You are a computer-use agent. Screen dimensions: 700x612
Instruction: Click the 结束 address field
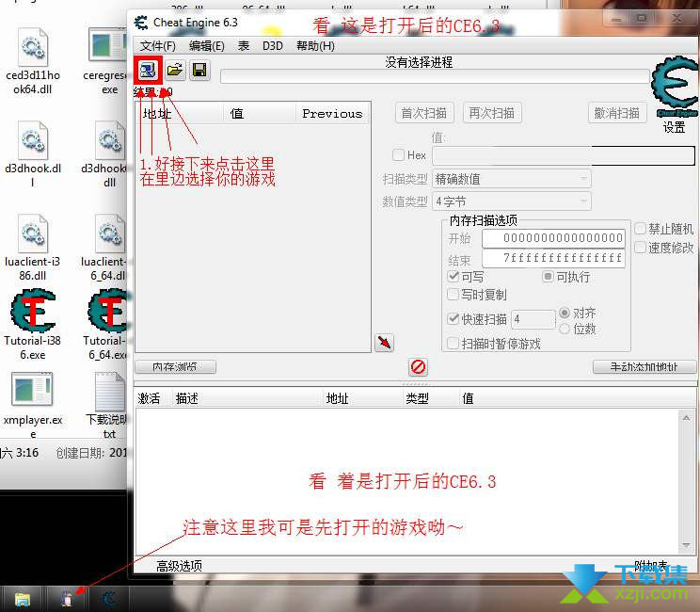[x=553, y=258]
